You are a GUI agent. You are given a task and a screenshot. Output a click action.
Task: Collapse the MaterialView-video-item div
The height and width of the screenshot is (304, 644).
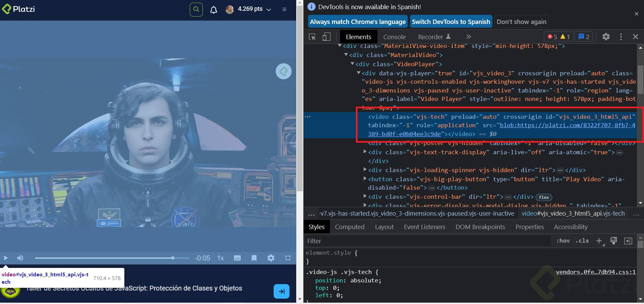pyautogui.click(x=340, y=46)
